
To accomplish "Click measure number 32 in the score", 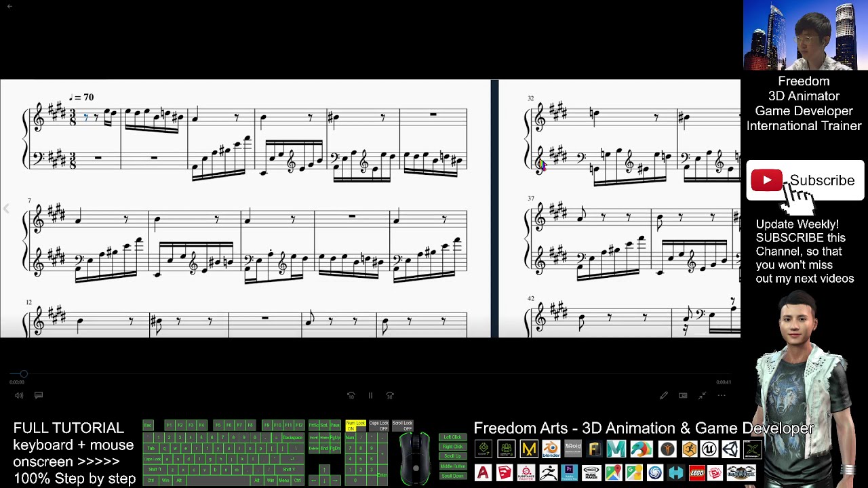I will (x=531, y=98).
